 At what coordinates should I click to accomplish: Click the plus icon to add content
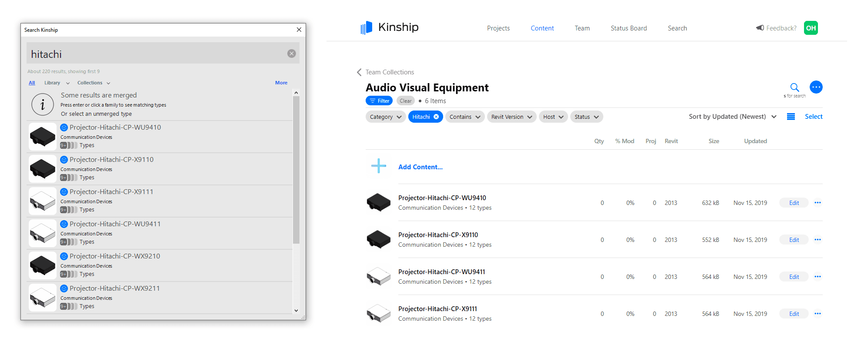coord(379,166)
